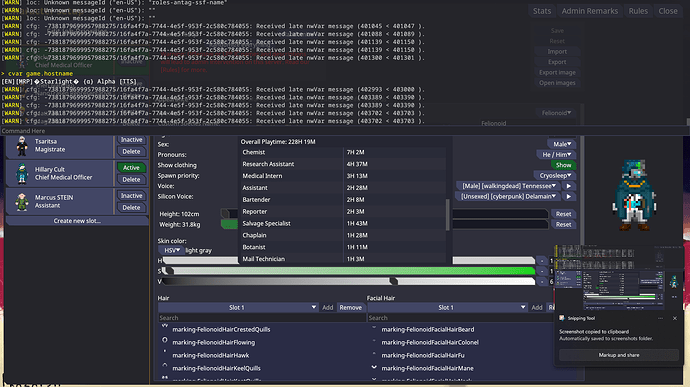This screenshot has height=387, width=690.
Task: Open the Tennessee voice dropdown
Action: pyautogui.click(x=508, y=186)
